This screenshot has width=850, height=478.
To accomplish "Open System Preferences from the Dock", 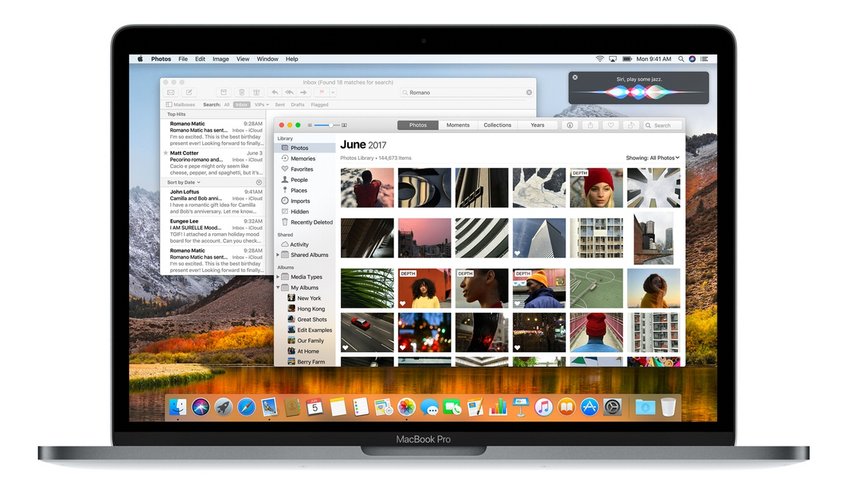I will click(612, 407).
